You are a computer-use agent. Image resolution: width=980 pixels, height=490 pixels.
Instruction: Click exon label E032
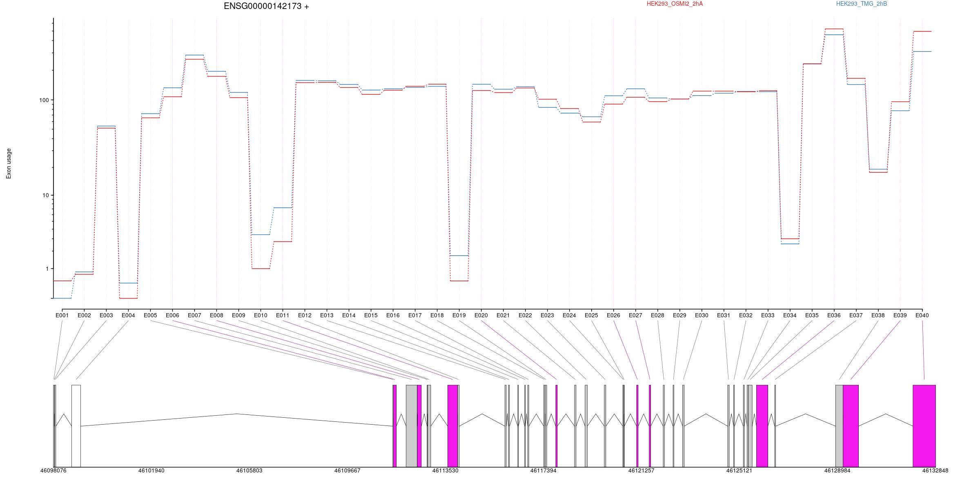point(746,315)
